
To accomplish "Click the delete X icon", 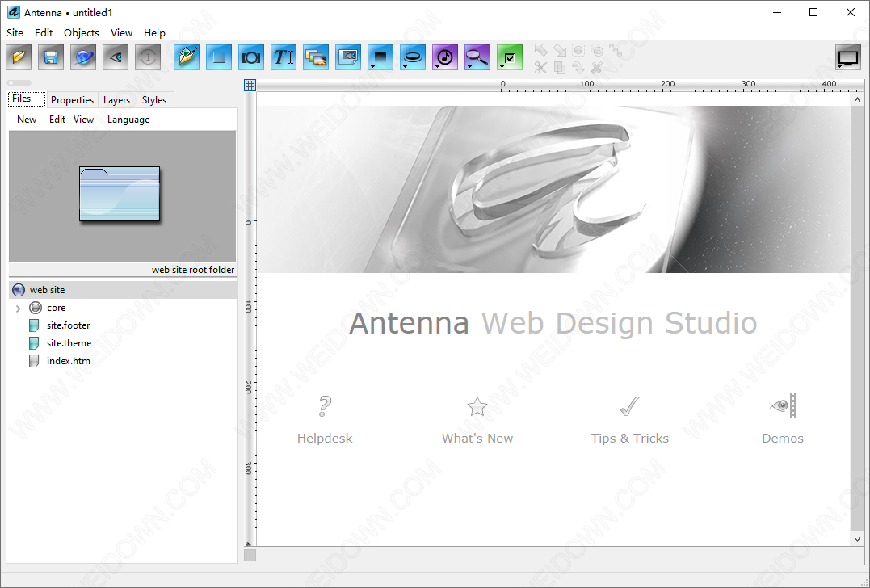I will (597, 68).
